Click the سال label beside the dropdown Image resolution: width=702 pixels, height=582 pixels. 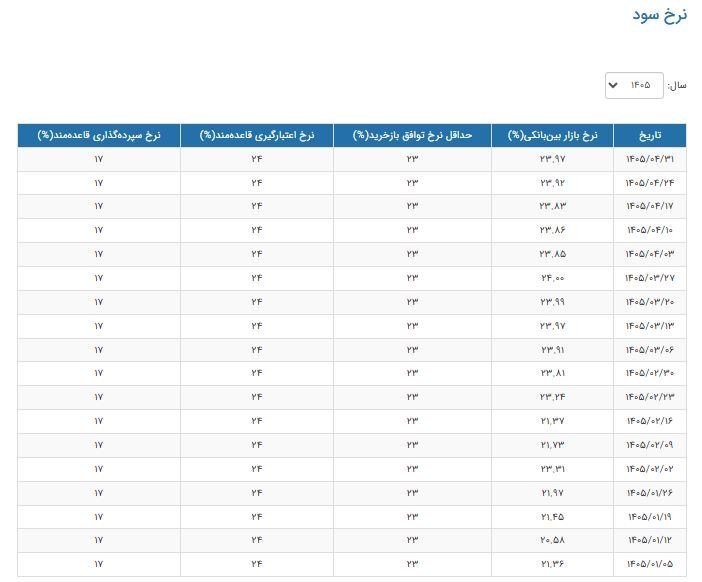[x=676, y=85]
